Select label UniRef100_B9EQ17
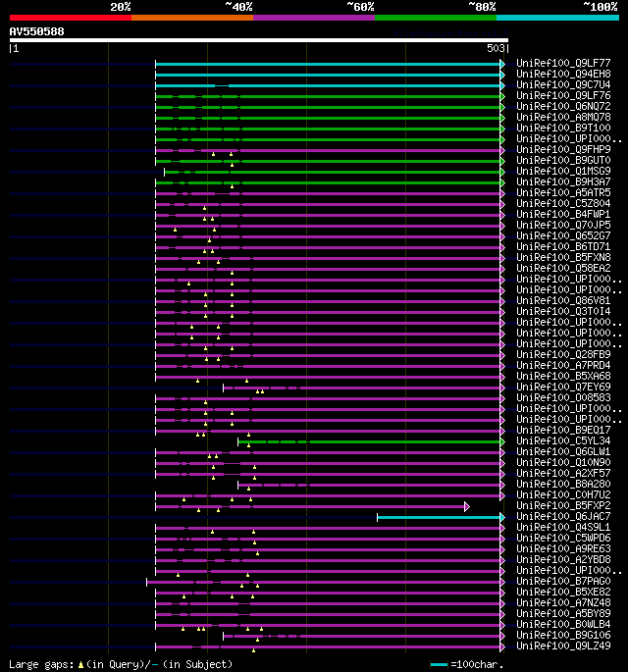Screen dimensions: 628x672 (563, 431)
